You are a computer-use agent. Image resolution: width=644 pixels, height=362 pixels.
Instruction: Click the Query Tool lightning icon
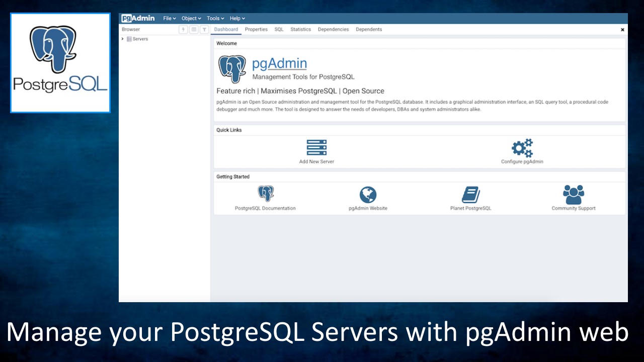(184, 30)
